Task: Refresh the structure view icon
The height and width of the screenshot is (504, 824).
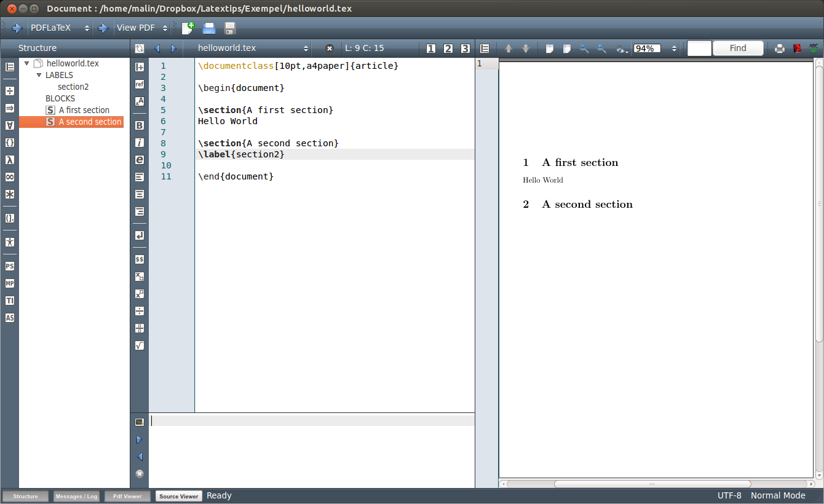Action: 140,48
